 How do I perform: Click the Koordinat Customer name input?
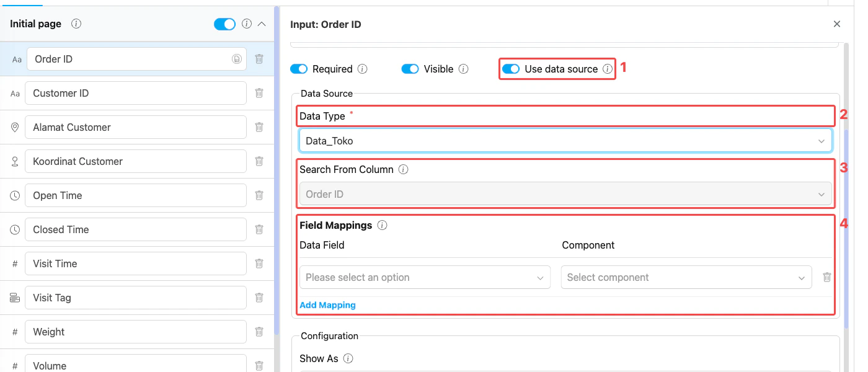tap(136, 161)
